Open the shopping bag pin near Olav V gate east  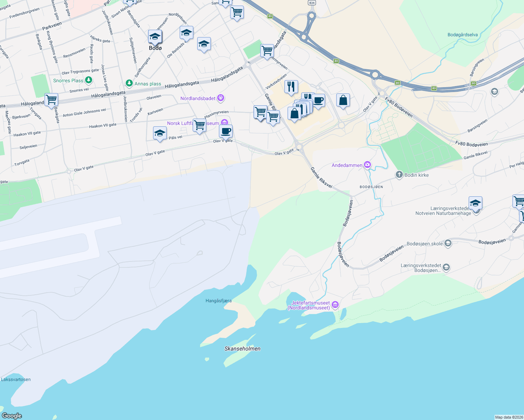[x=343, y=101]
